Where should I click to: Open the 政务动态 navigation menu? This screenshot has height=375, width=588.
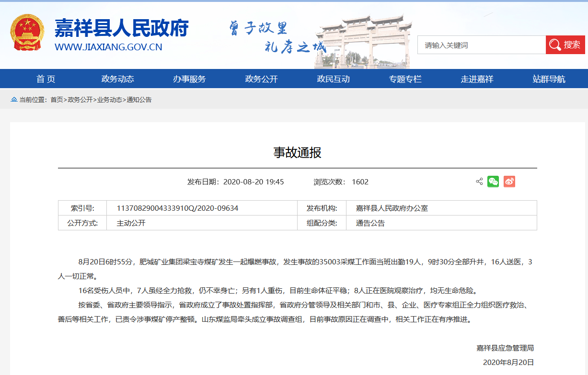(x=117, y=79)
